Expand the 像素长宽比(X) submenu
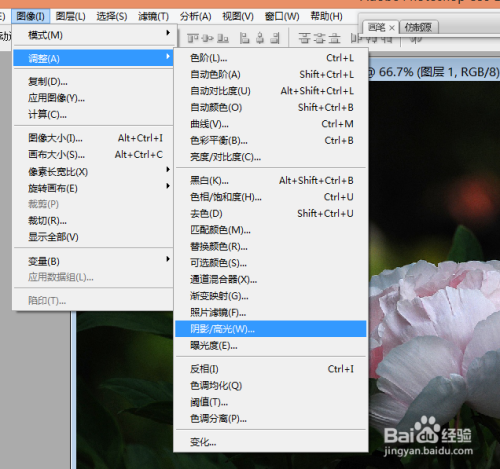 pos(93,172)
